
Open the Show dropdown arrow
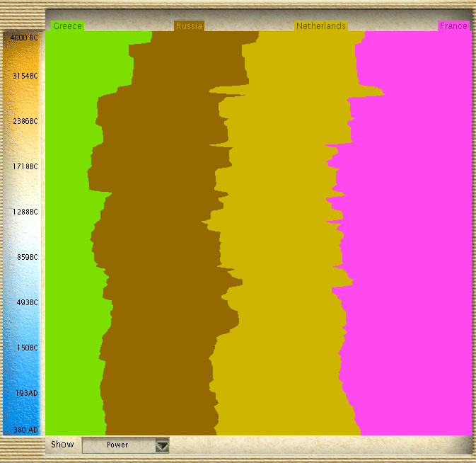coord(162,445)
